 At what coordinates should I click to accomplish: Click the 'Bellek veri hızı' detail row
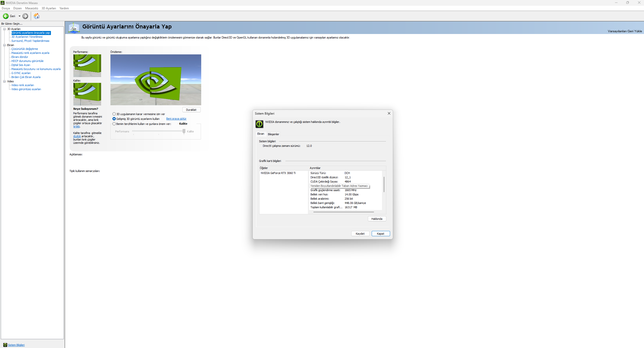point(345,194)
